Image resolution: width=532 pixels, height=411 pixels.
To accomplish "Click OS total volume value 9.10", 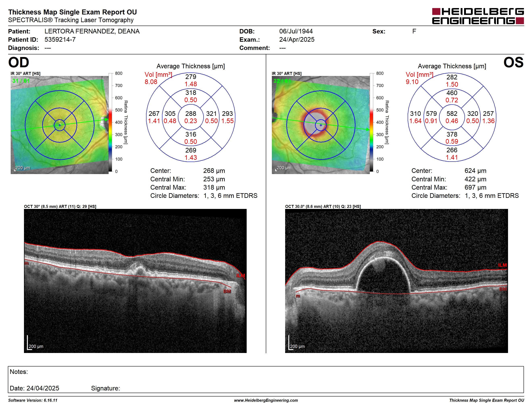I will [x=412, y=82].
